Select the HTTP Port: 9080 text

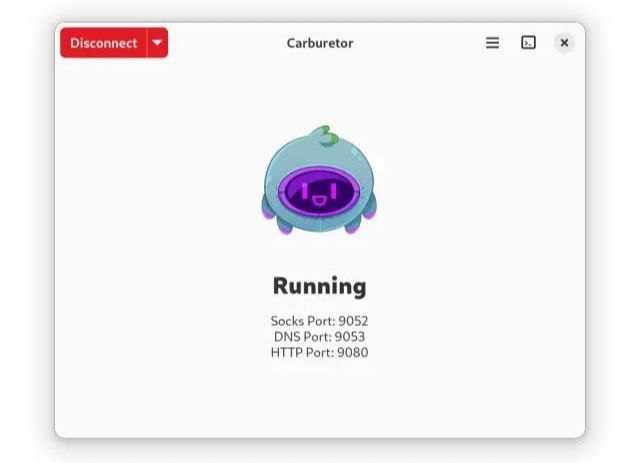pos(320,352)
